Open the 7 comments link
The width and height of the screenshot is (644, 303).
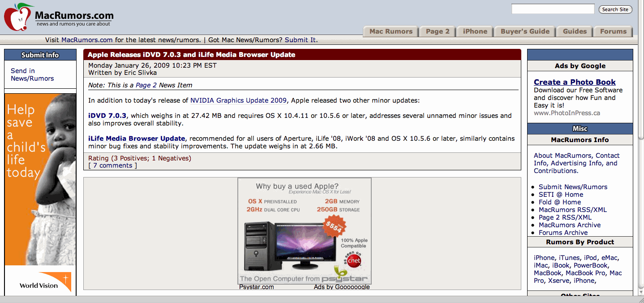pyautogui.click(x=112, y=165)
